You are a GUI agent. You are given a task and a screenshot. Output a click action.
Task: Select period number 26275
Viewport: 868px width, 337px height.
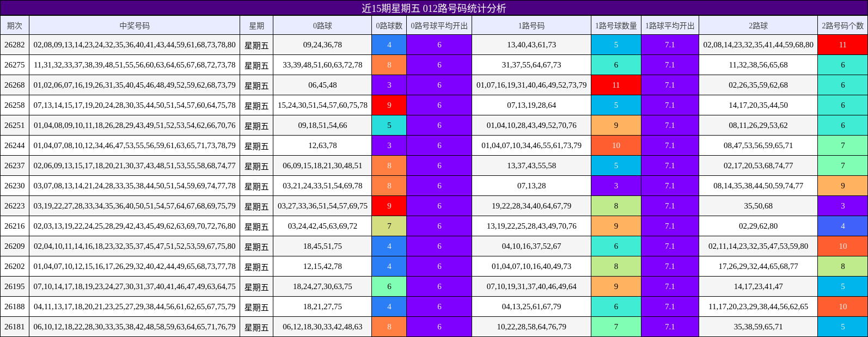click(x=15, y=65)
